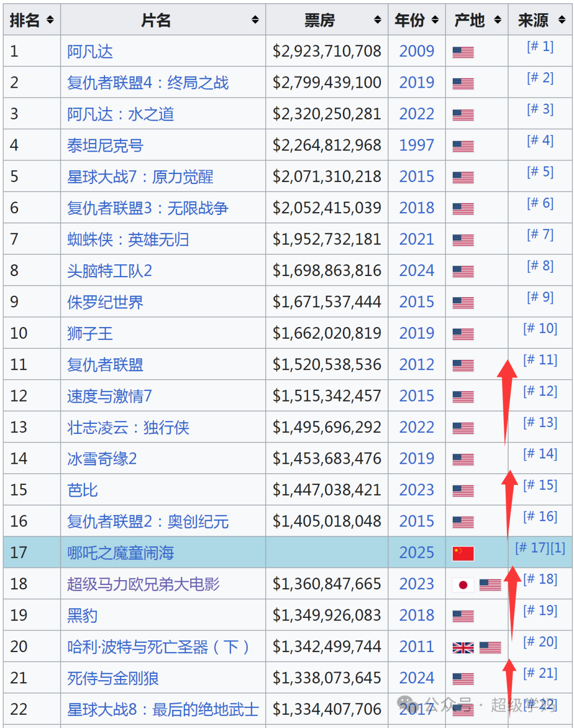This screenshot has width=574, height=728.
Task: Click the box office value $1,360,847,665
Action: coord(327,584)
